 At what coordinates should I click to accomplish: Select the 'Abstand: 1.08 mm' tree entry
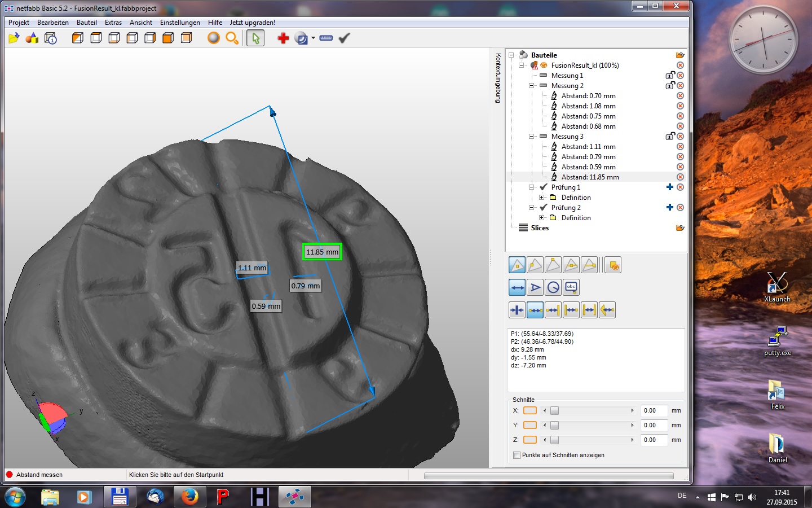tap(588, 106)
